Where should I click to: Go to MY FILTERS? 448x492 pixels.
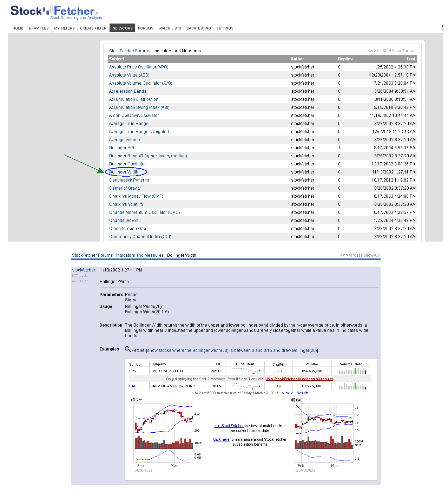(64, 28)
